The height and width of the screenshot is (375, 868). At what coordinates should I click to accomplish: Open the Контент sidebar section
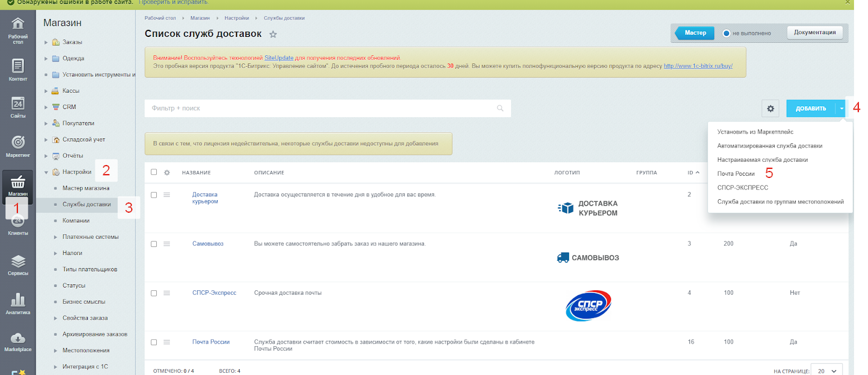[18, 69]
